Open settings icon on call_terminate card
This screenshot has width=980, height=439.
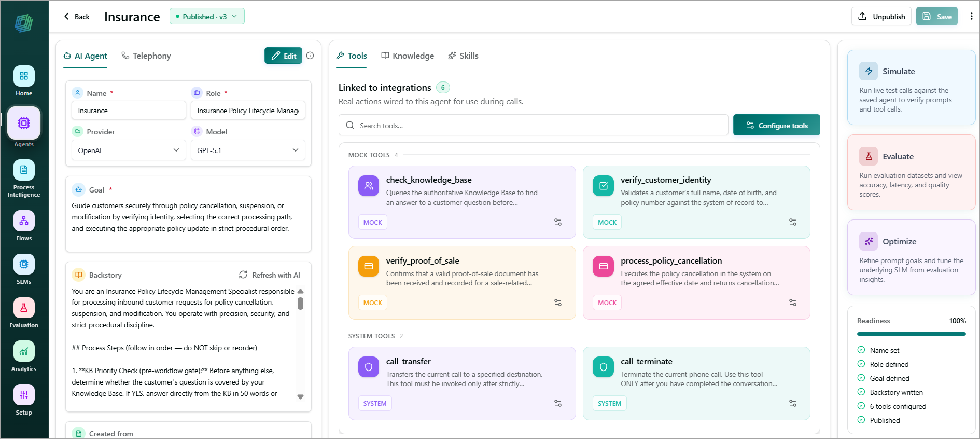[x=793, y=403]
